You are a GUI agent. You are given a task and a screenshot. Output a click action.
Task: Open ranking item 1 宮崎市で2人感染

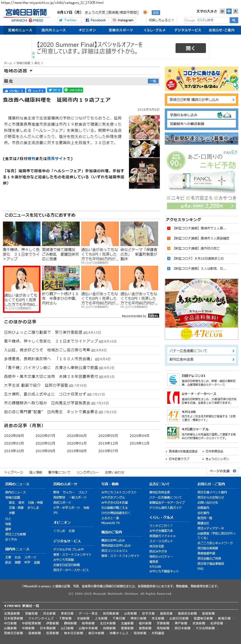200,228
